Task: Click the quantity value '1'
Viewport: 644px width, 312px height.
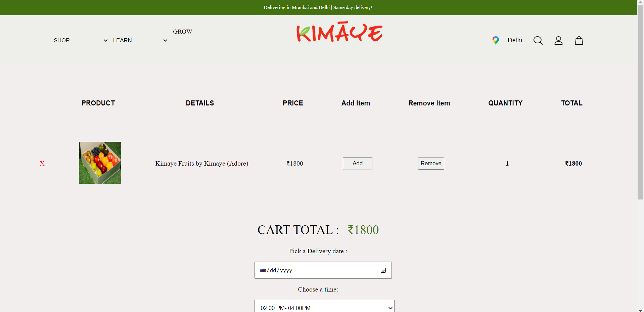Action: [x=507, y=164]
